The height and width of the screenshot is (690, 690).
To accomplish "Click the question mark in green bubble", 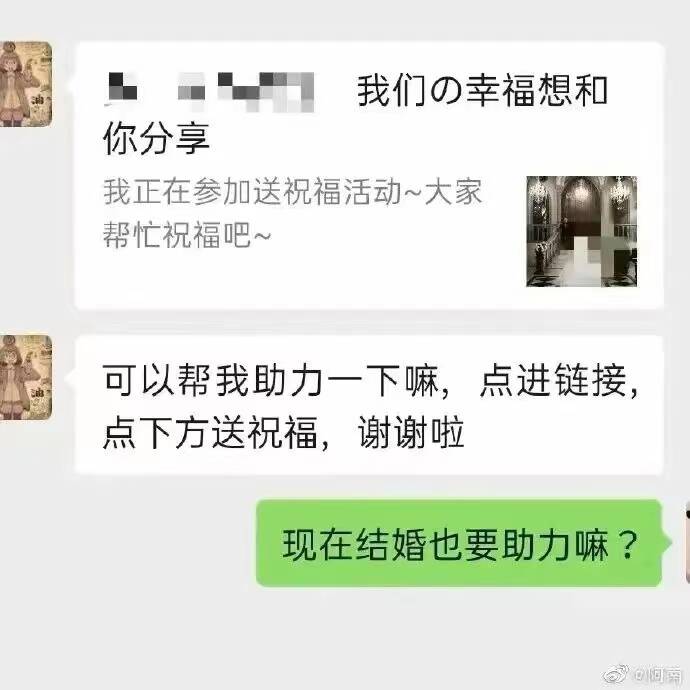I will coord(627,545).
